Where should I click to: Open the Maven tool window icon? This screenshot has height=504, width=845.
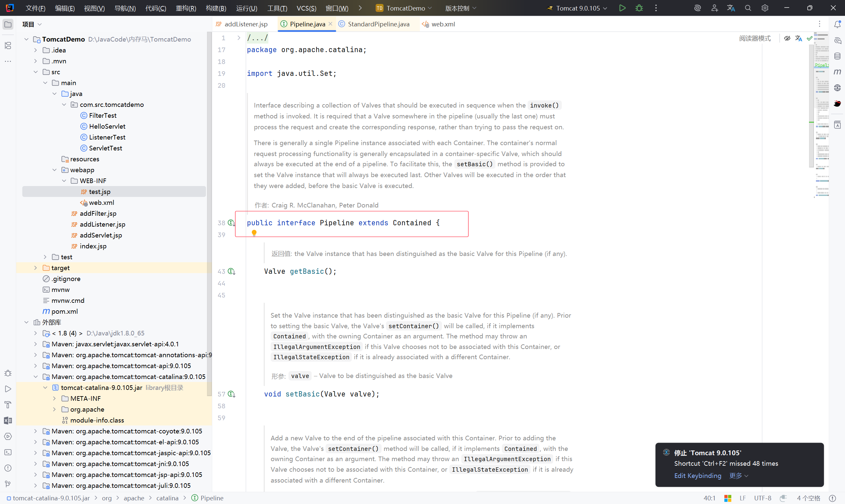(x=837, y=72)
